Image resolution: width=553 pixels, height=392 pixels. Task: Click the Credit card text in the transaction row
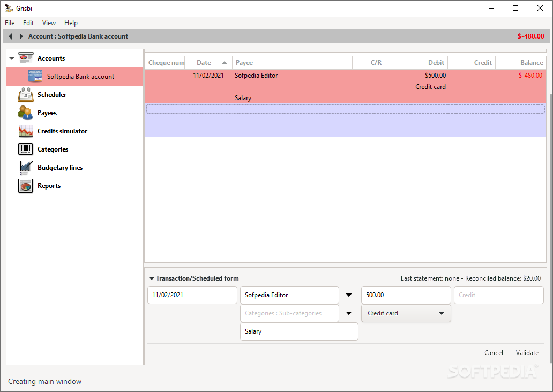pos(430,87)
